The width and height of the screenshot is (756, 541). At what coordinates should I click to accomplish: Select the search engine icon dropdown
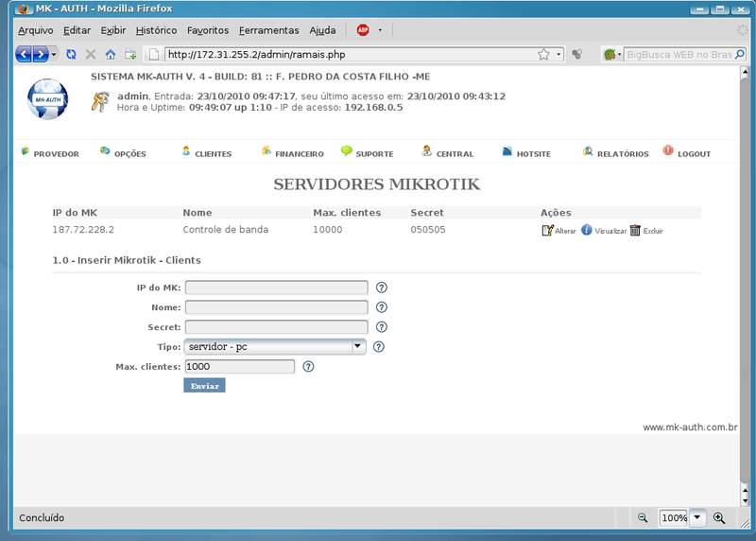click(x=611, y=55)
